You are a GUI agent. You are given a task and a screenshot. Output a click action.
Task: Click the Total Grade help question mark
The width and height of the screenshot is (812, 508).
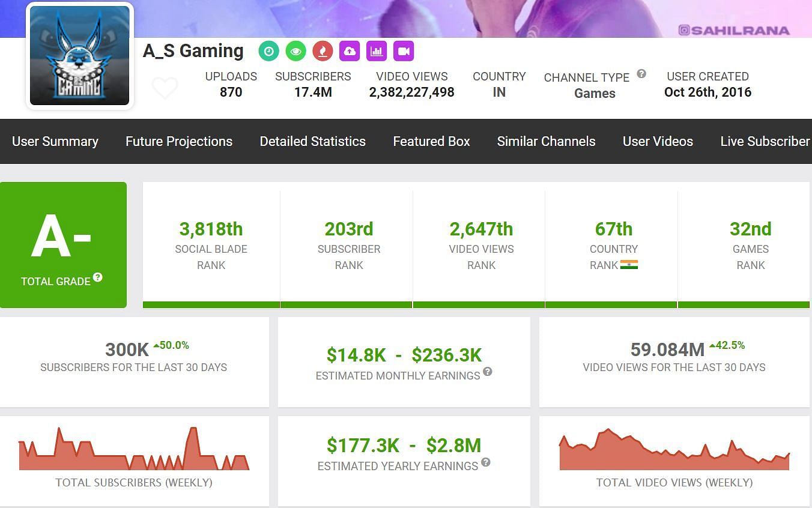coord(98,277)
